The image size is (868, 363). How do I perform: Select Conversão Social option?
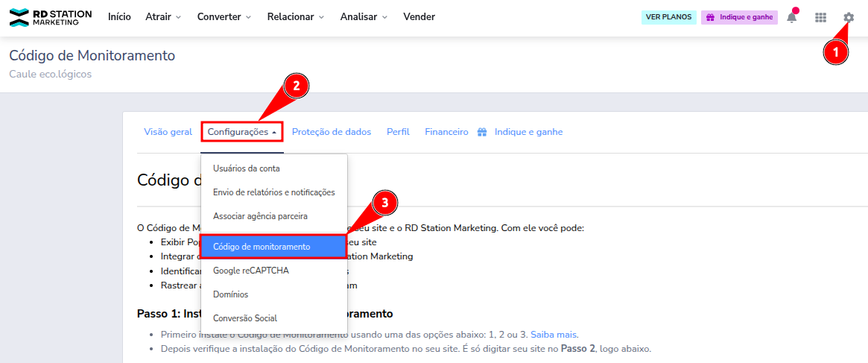[274, 318]
